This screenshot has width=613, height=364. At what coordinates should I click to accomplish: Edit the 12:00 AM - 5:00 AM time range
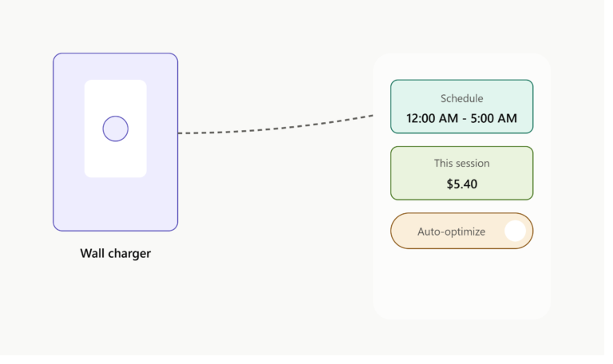461,118
